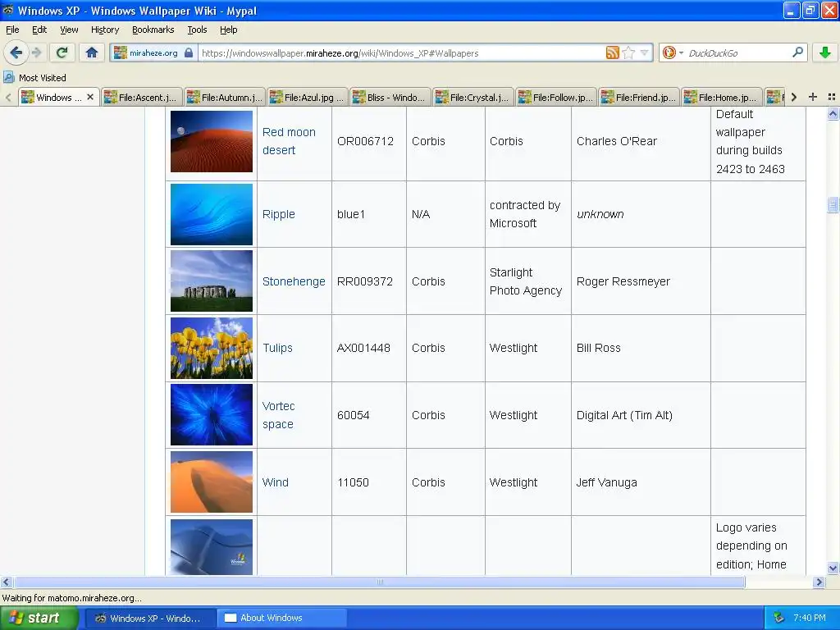
Task: Click the Stonehenge thumbnail image
Action: [212, 281]
